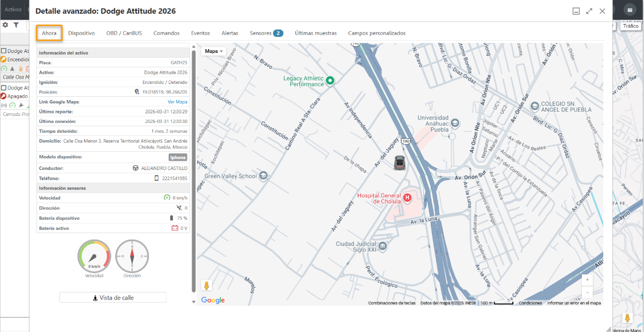The image size is (644, 332).
Task: Click the Iphone device model badge
Action: click(178, 157)
